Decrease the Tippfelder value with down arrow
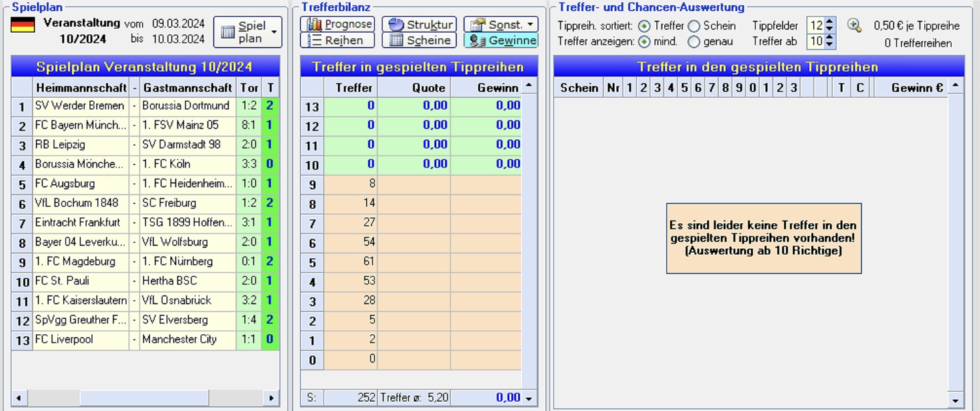 click(x=830, y=30)
